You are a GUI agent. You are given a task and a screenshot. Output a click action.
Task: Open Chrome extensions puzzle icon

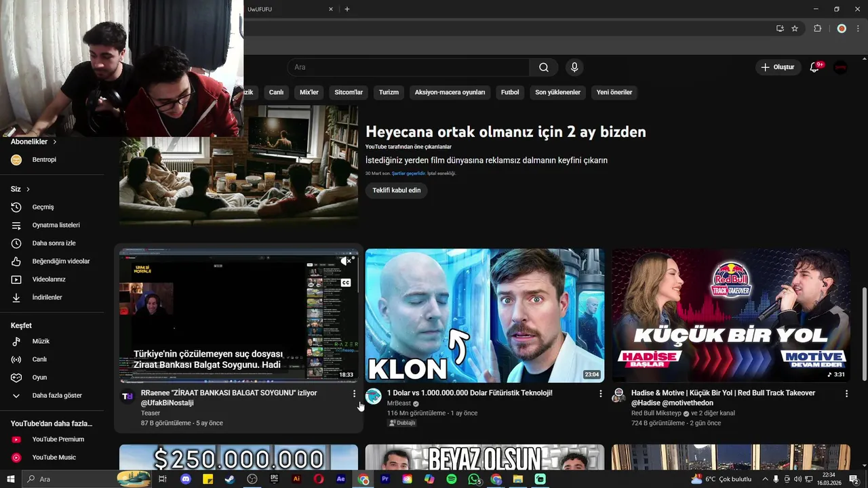click(817, 28)
